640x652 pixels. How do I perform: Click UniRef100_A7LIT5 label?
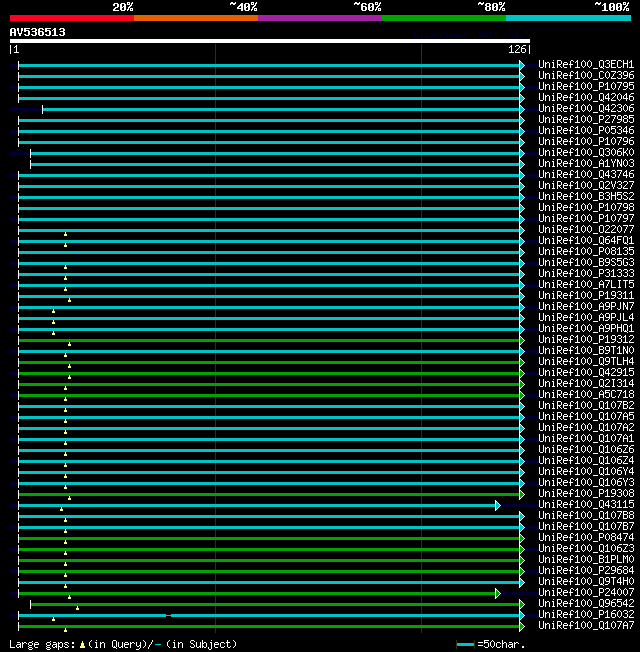point(586,284)
